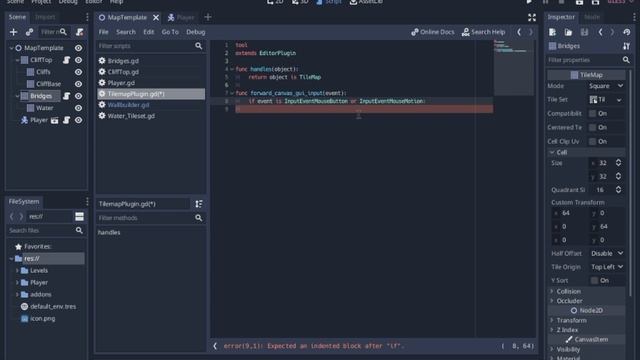Open the script editor Debug menu
640x360 pixels.
click(196, 32)
